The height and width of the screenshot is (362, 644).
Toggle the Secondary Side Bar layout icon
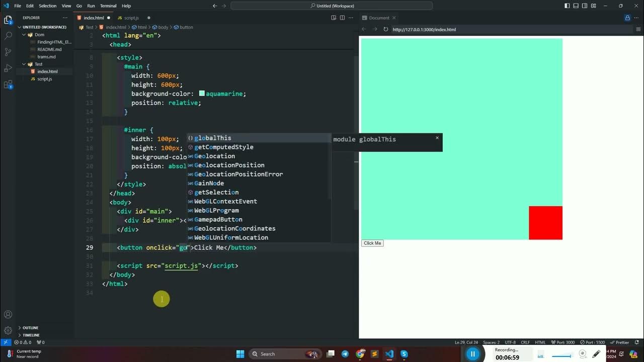click(585, 6)
